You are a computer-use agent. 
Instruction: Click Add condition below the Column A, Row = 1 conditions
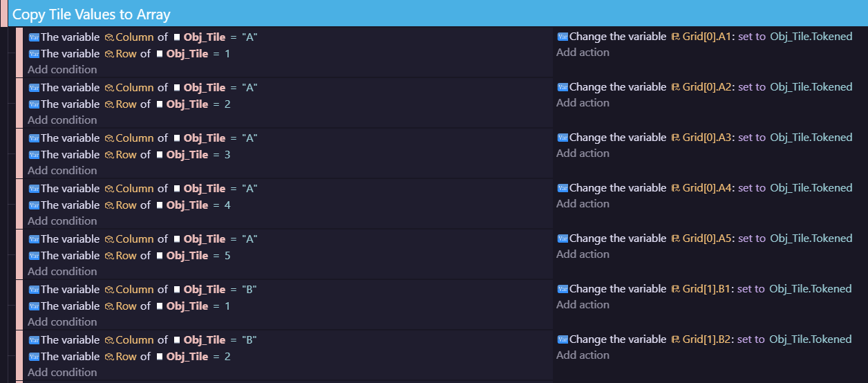point(62,69)
